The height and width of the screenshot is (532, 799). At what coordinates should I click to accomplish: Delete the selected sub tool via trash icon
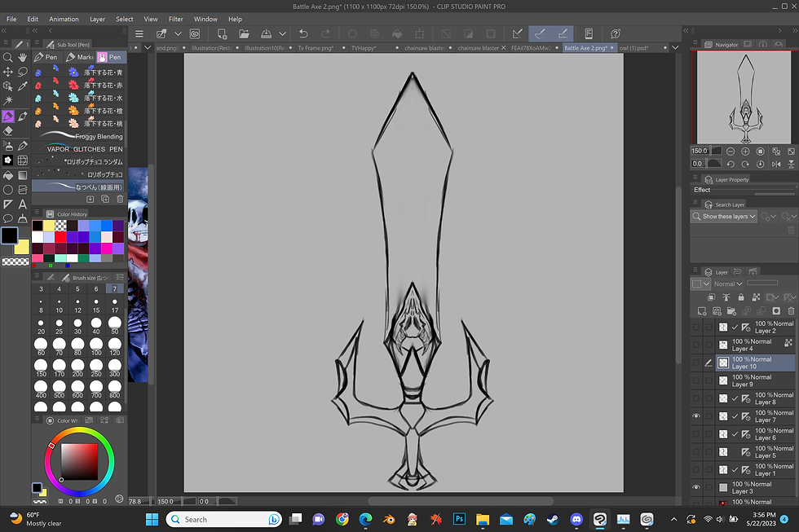(121, 199)
